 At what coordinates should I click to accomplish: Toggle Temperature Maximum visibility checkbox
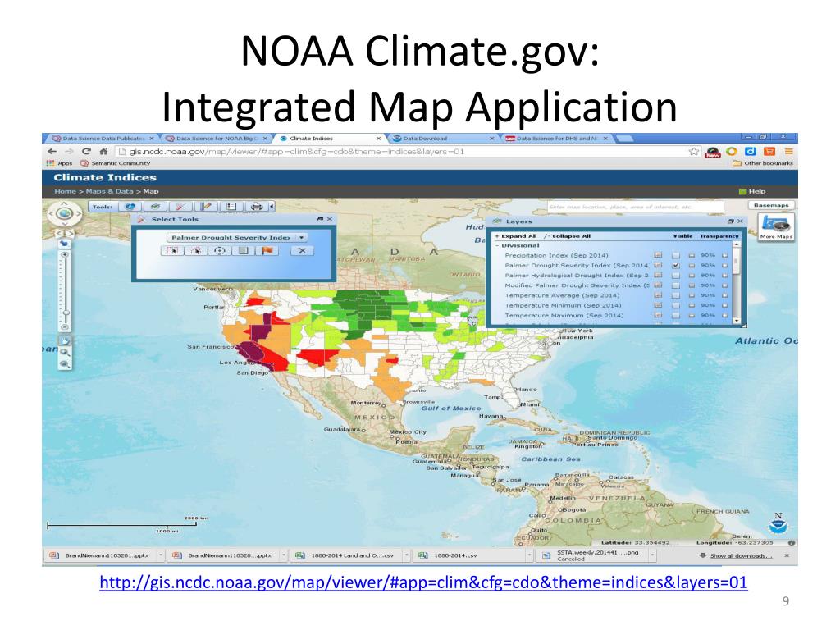[676, 316]
